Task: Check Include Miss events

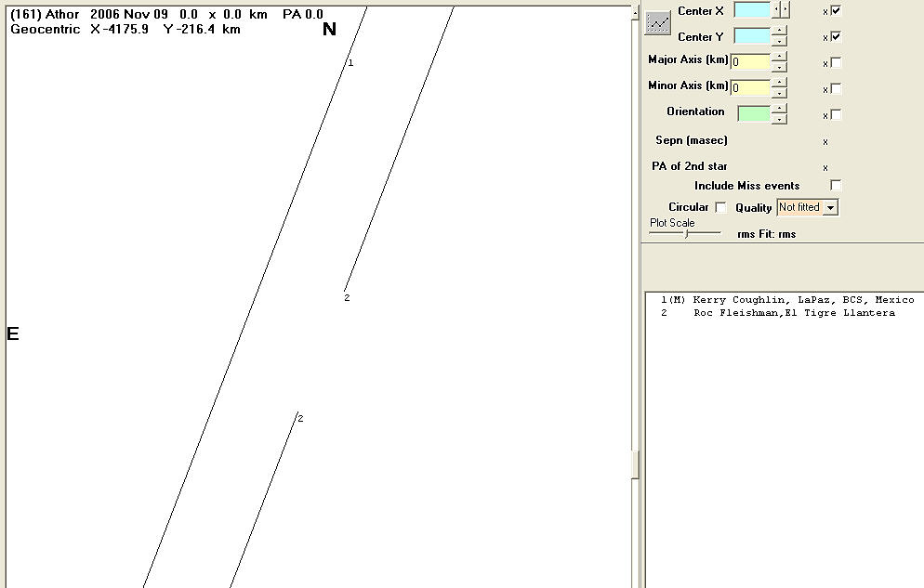Action: pos(836,186)
